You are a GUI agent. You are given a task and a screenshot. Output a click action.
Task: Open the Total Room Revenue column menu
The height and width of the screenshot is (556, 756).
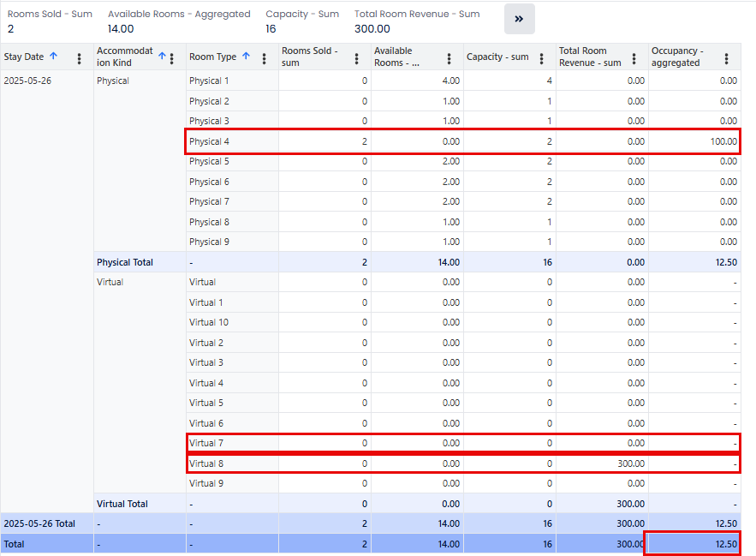click(x=634, y=58)
